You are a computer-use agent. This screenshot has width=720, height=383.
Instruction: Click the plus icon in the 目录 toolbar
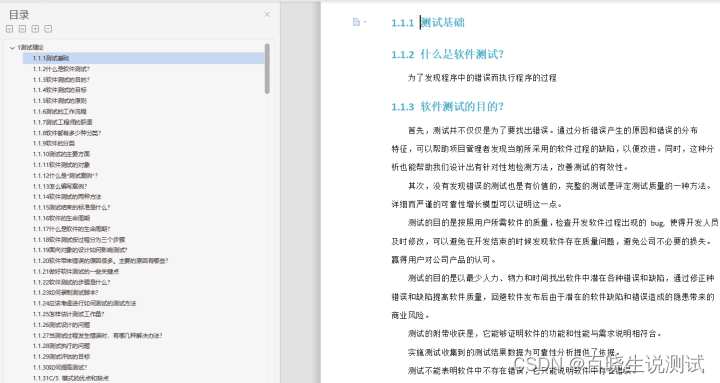point(35,29)
